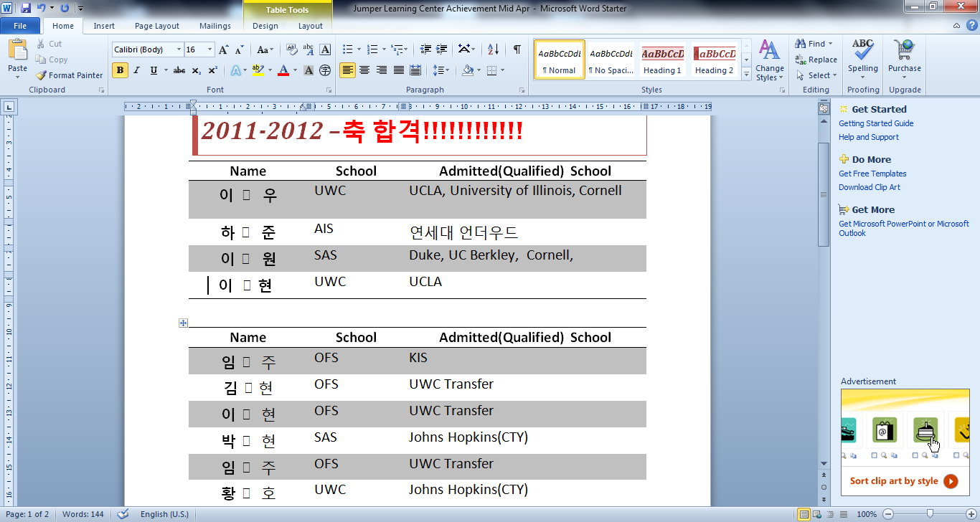Toggle Strikethrough formatting
980x522 pixels.
(x=179, y=70)
